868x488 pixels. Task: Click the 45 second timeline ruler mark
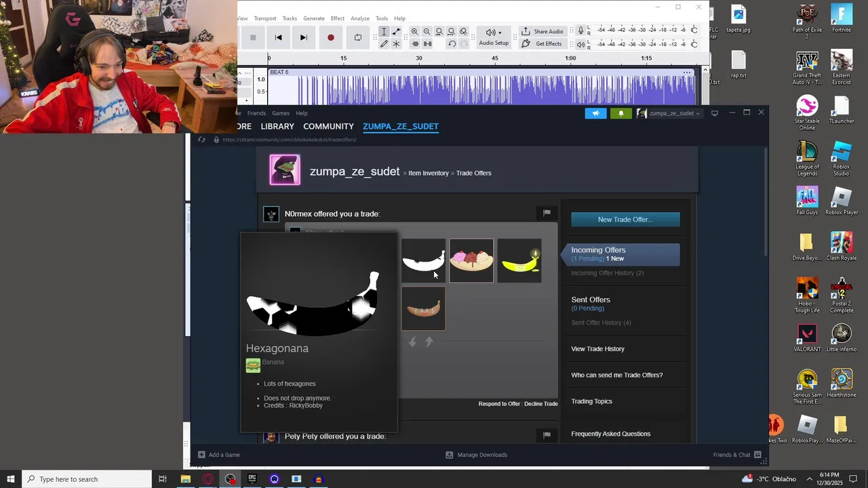495,58
